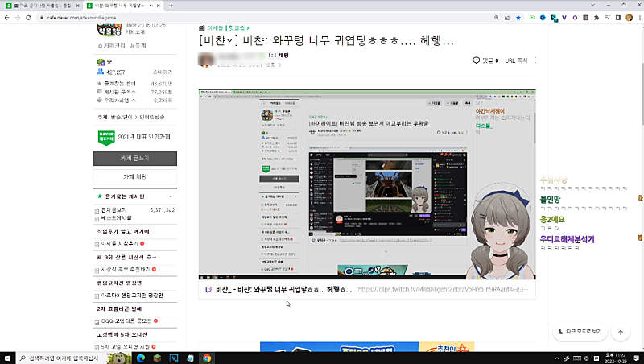Viewport: 644px width, 364px height.
Task: Open 카페 채팅 chat button
Action: (x=134, y=176)
